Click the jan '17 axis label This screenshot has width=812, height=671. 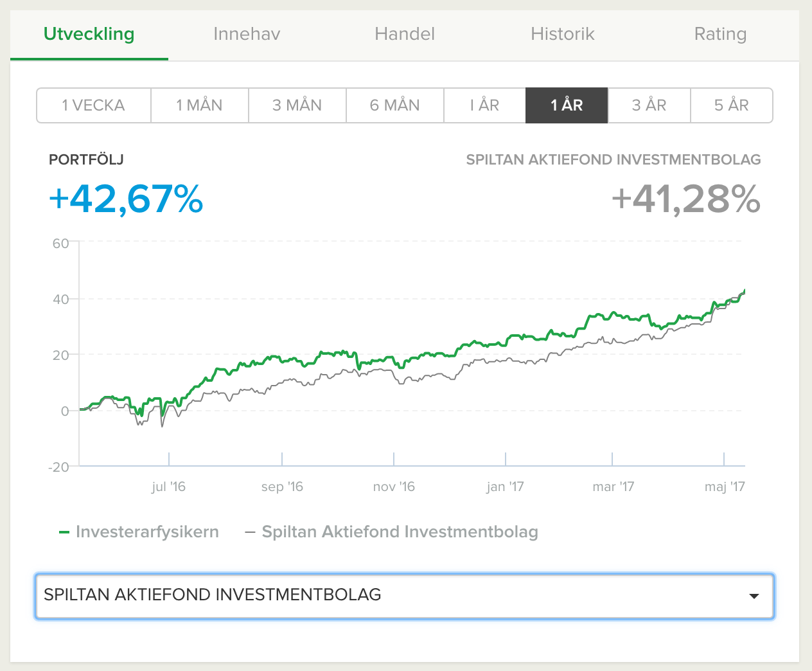click(x=505, y=487)
